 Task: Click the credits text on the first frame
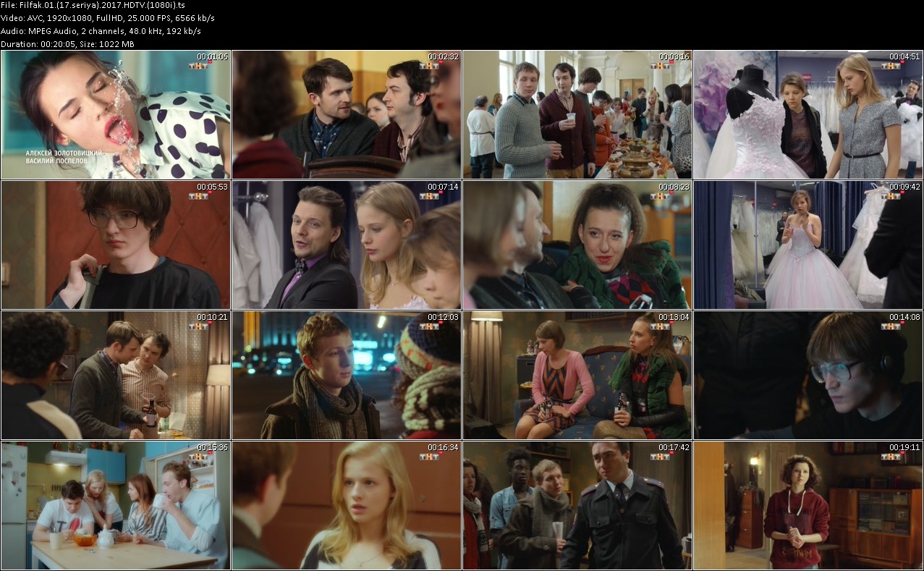coord(64,157)
